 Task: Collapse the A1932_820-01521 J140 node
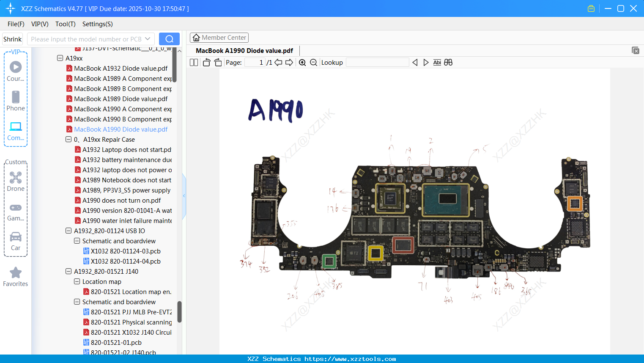click(x=69, y=271)
